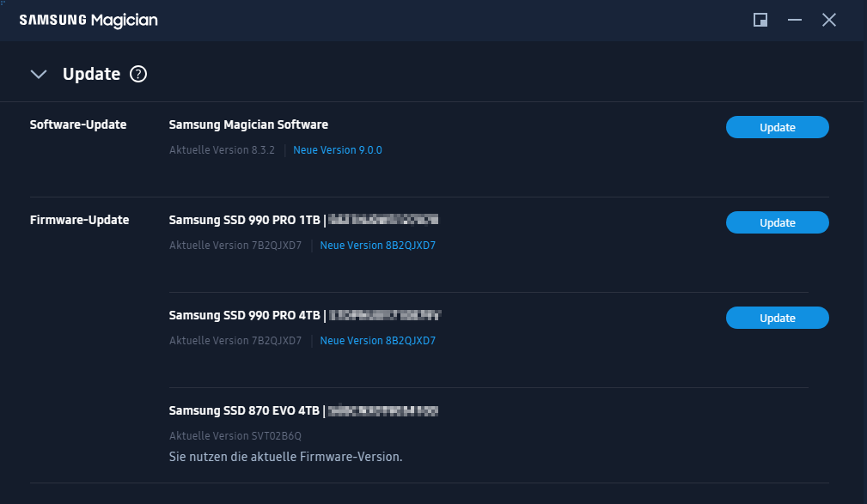This screenshot has height=504, width=867.
Task: Minimize the Samsung Magician window
Action: point(795,20)
